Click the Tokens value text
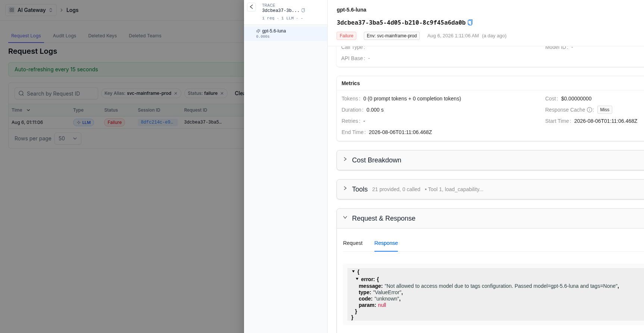This screenshot has height=333, width=644. click(412, 99)
